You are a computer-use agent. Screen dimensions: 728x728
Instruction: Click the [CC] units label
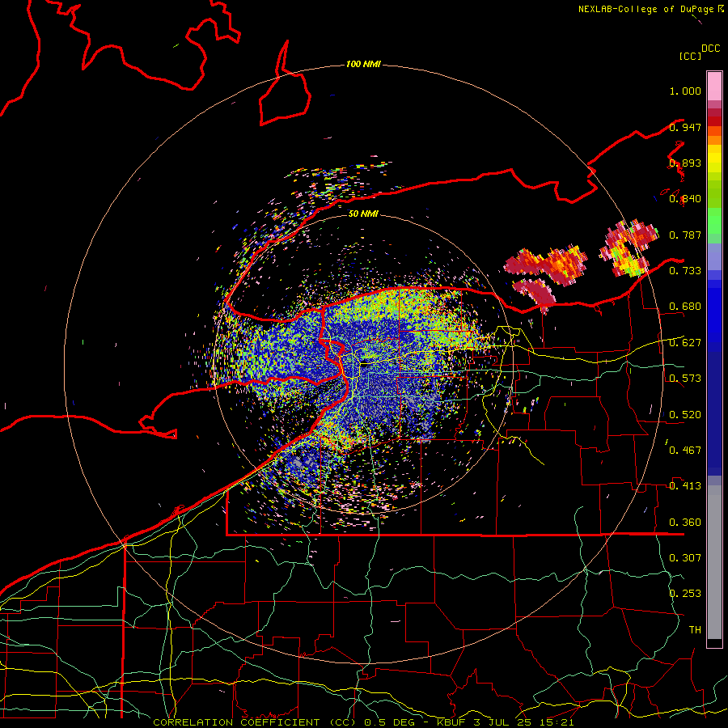(x=690, y=56)
